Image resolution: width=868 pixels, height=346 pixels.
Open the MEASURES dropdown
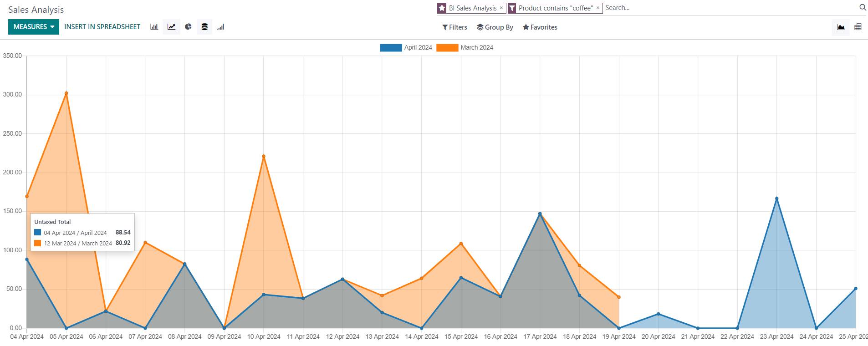tap(34, 27)
